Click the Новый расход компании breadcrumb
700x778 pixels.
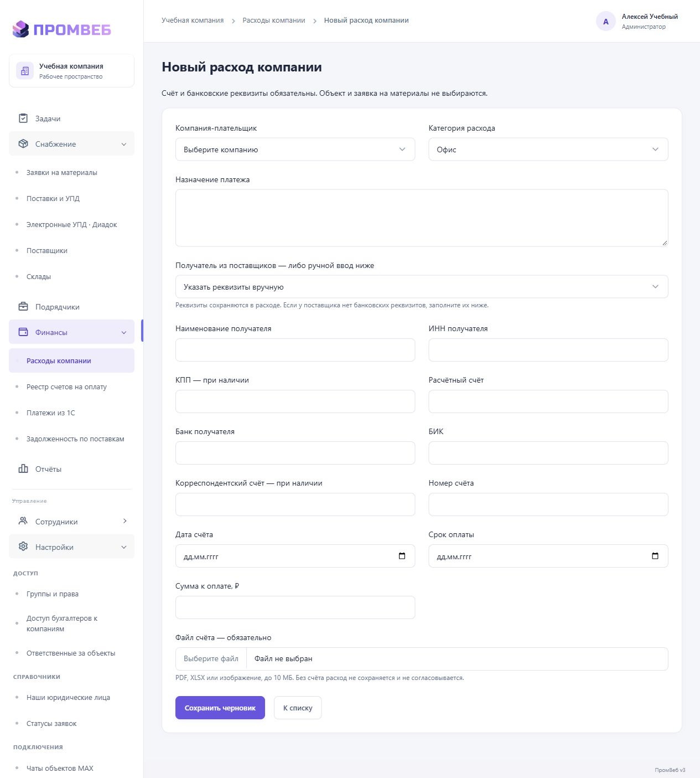tap(366, 20)
